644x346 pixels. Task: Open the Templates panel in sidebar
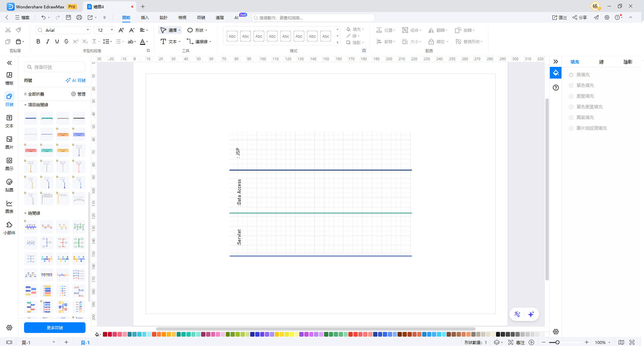click(x=9, y=78)
